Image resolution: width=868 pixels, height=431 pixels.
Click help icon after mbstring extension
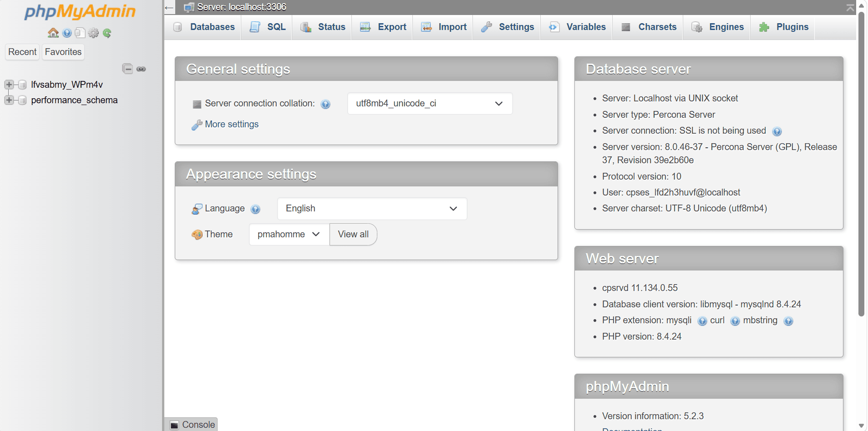click(788, 321)
